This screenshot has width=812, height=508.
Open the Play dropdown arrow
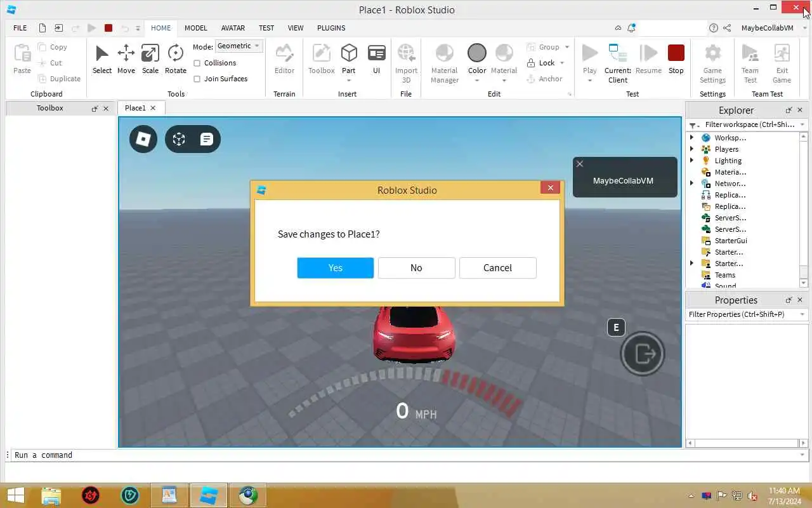tap(590, 81)
